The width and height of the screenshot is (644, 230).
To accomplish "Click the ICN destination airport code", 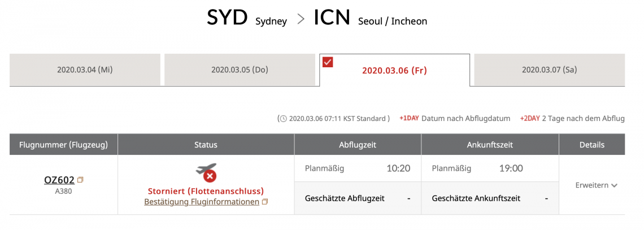I will point(333,18).
